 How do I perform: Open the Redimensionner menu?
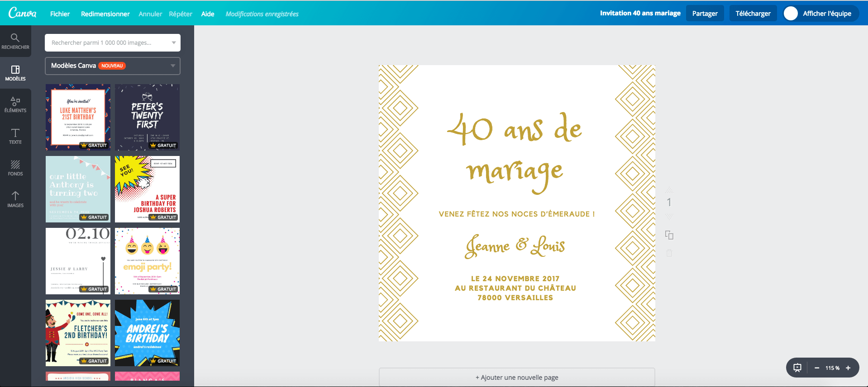pyautogui.click(x=105, y=14)
